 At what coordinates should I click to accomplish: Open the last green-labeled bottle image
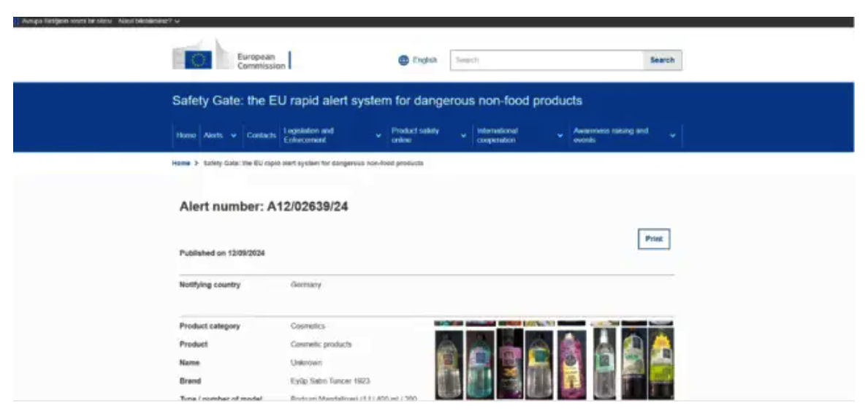pos(661,360)
